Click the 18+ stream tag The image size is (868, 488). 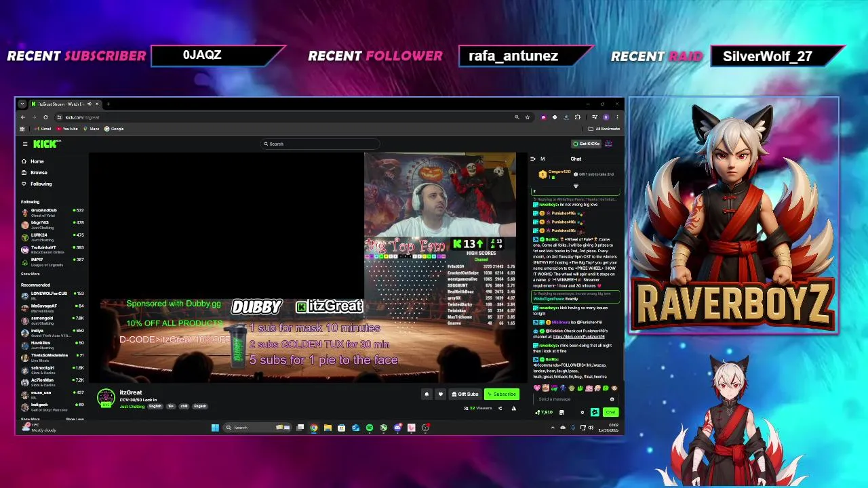(171, 407)
